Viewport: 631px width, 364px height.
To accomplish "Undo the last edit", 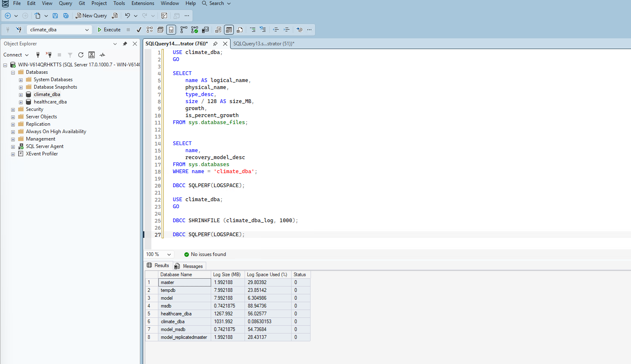I will [127, 16].
